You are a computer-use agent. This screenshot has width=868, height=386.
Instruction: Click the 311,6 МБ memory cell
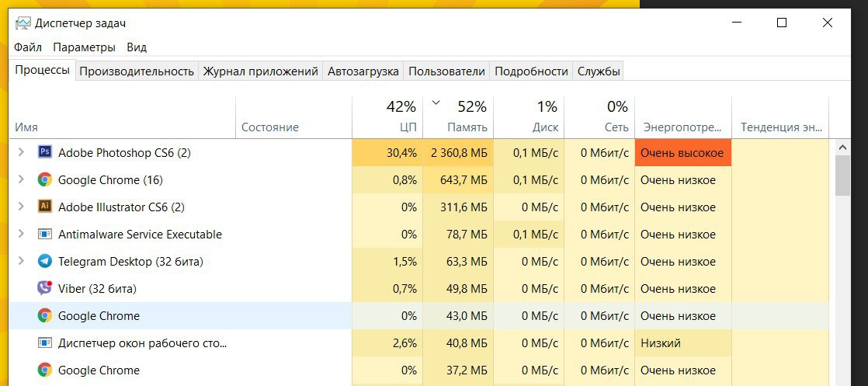458,207
